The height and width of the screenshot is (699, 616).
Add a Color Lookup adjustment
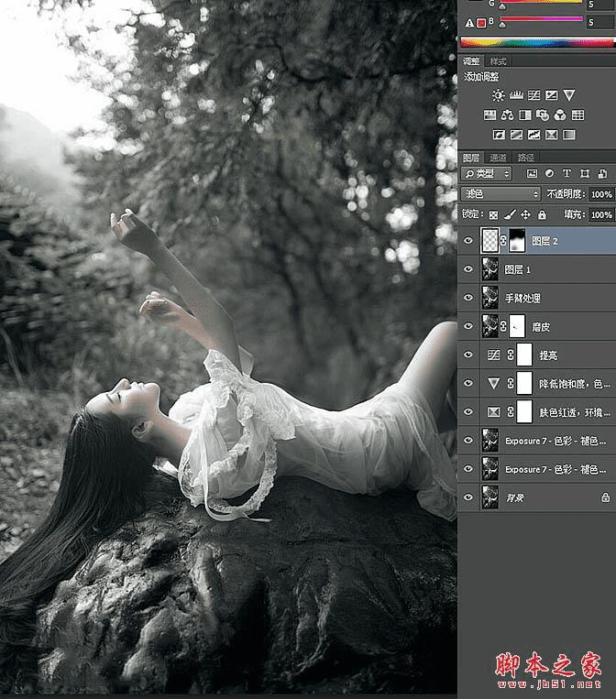coord(577,115)
